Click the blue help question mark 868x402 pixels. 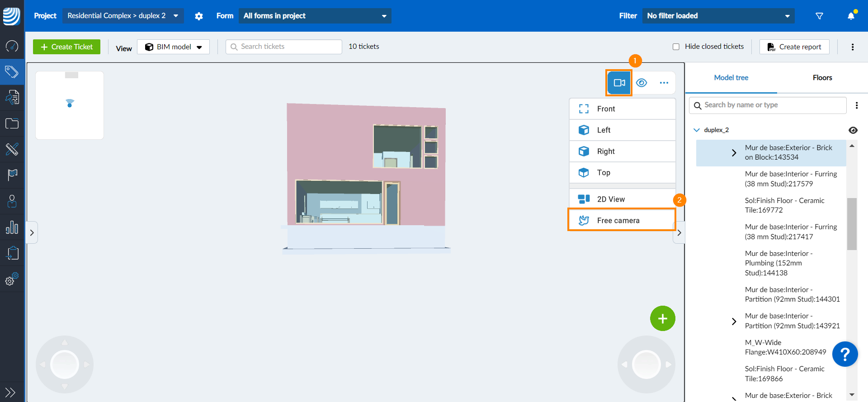click(844, 354)
